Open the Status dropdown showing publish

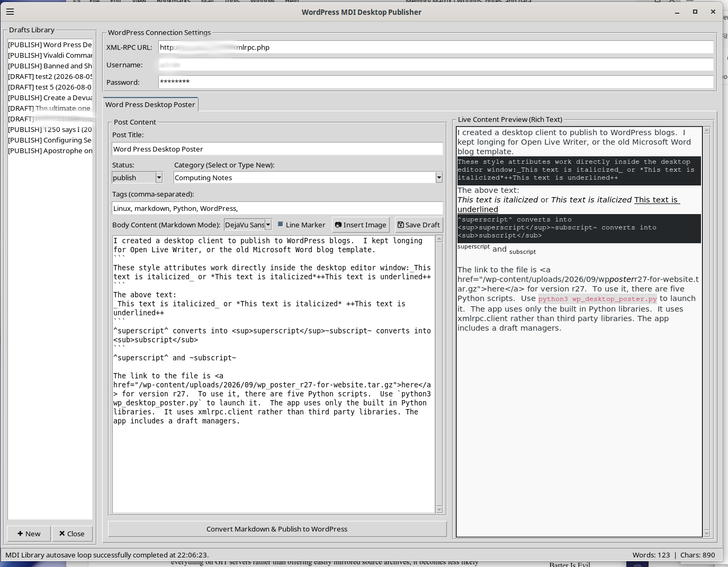click(x=137, y=178)
